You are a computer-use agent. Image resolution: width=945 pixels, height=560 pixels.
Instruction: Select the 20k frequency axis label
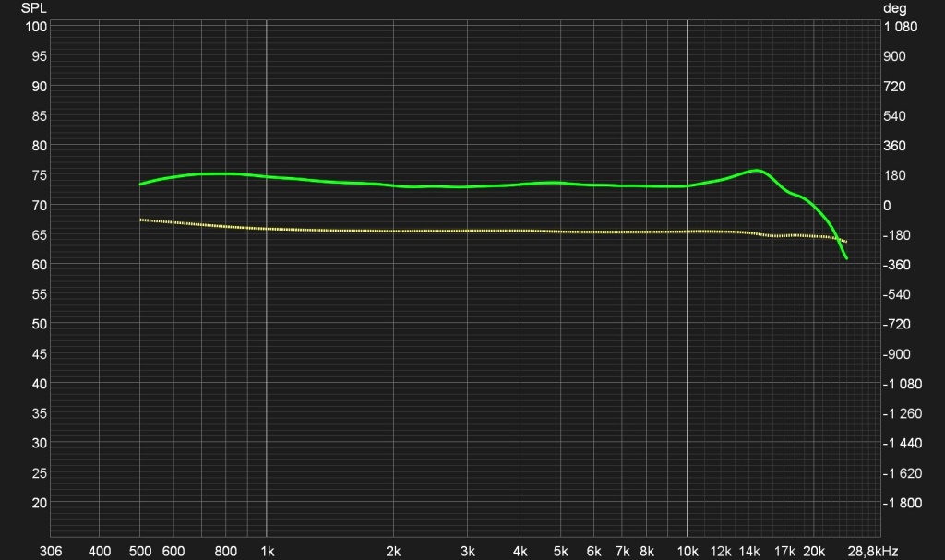coord(814,551)
